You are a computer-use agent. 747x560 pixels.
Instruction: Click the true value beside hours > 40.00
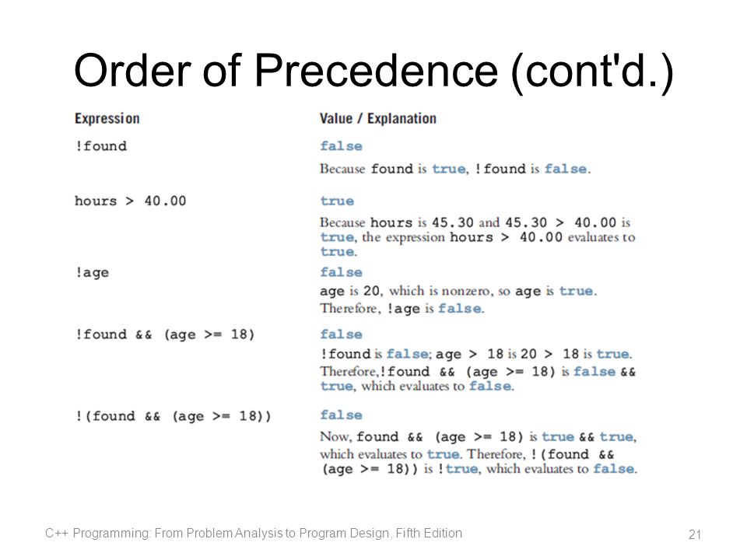337,201
